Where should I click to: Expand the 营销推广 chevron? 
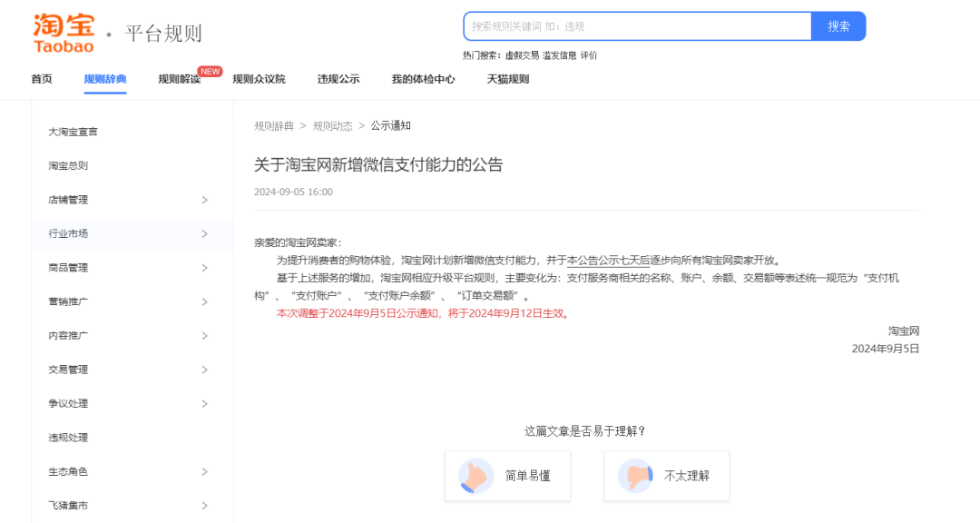coord(204,301)
